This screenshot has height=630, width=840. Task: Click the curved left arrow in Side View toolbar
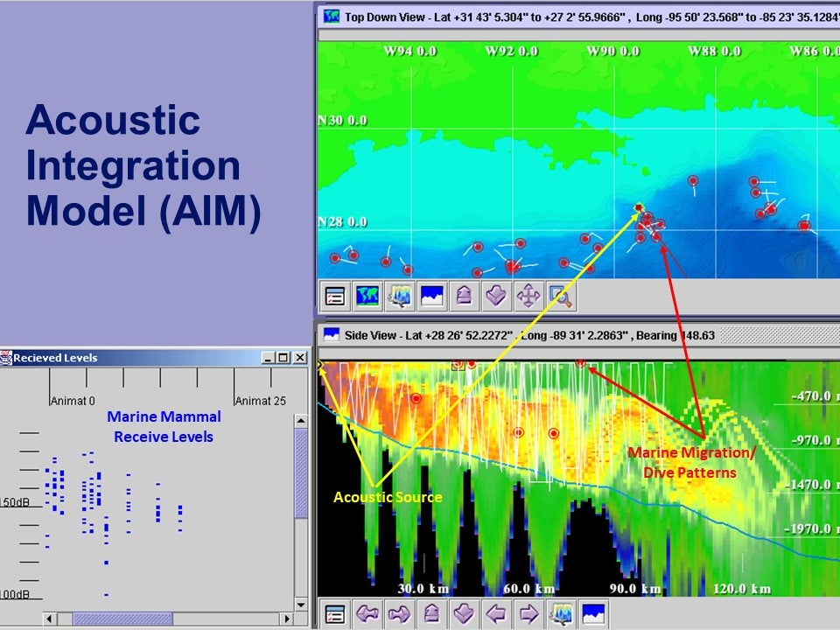coord(367,613)
